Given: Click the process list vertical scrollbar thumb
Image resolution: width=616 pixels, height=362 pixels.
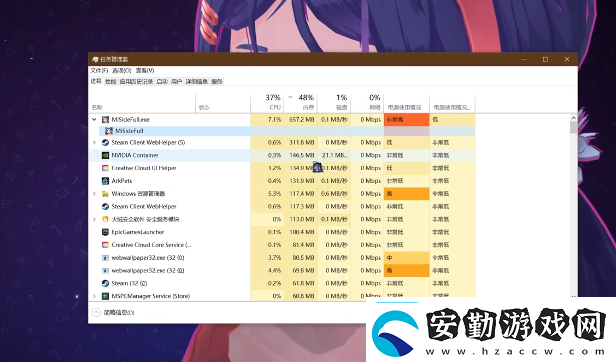Looking at the screenshot, I should coord(574,127).
